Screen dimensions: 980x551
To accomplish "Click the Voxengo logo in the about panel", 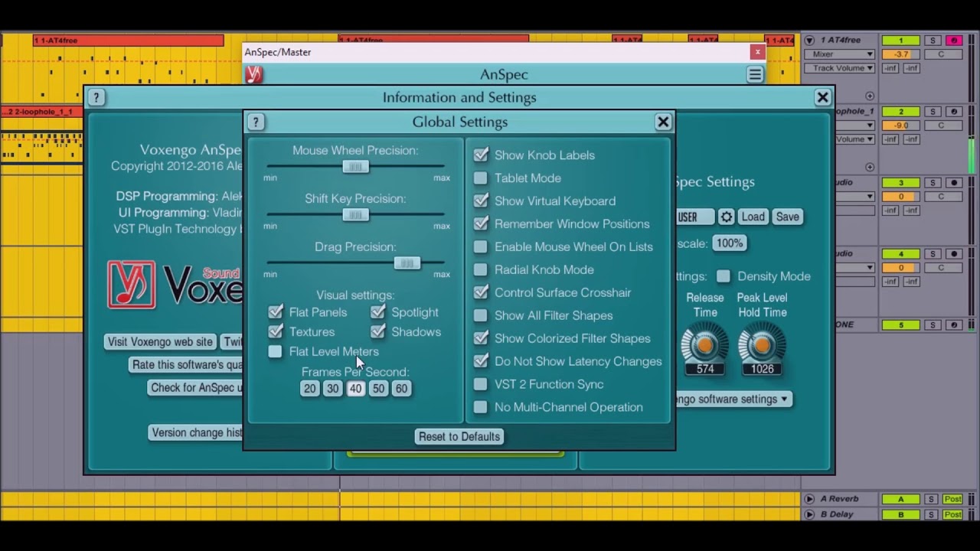I will (x=175, y=285).
